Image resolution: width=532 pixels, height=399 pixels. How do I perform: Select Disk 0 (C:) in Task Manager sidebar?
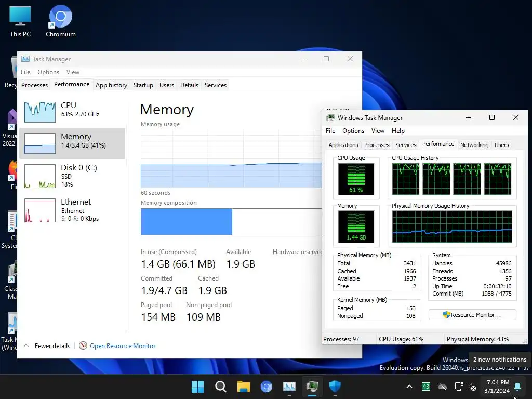click(x=72, y=176)
